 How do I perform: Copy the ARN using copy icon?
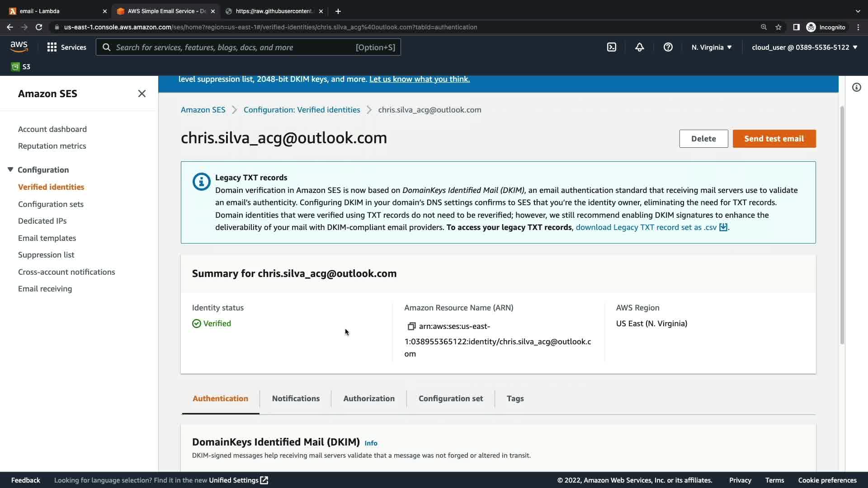coord(411,326)
